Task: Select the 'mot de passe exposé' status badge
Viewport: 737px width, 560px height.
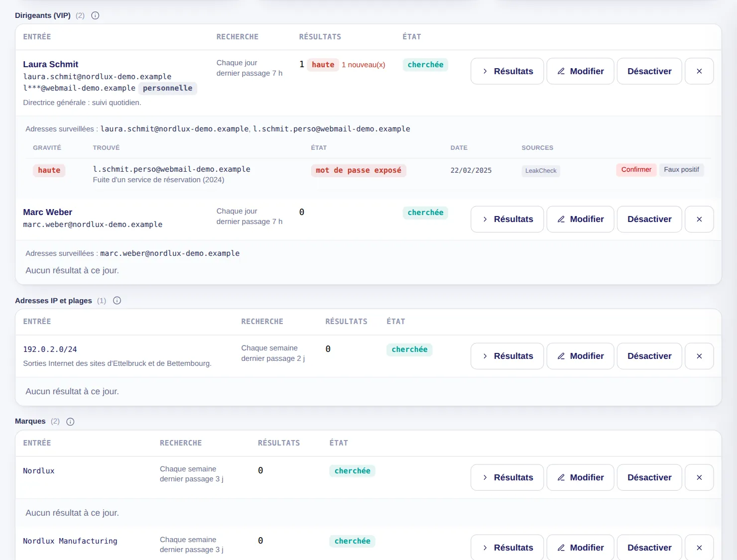Action: click(x=359, y=170)
